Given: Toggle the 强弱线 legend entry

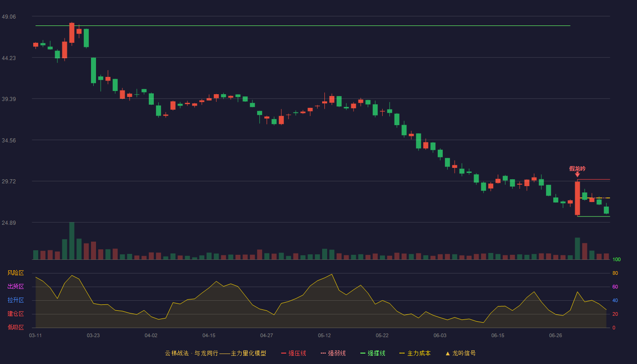Looking at the screenshot, I should coord(333,353).
